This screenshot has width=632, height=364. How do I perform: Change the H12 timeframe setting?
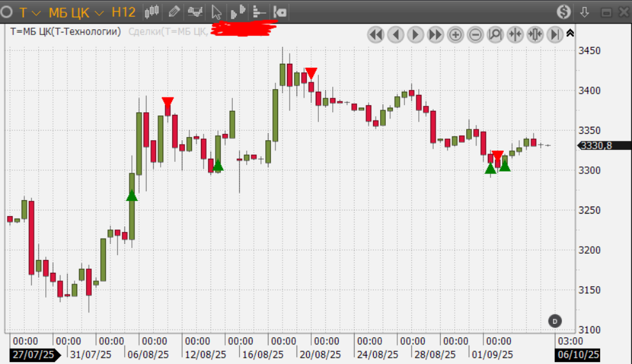123,12
